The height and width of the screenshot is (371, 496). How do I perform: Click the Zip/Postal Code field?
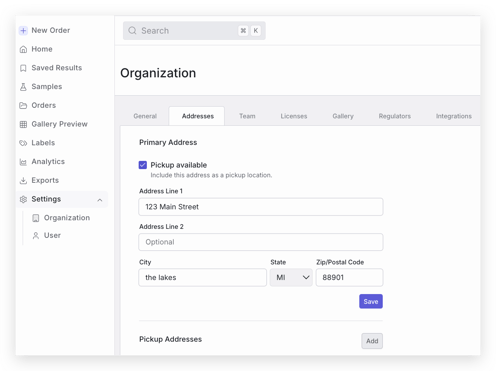click(x=349, y=277)
